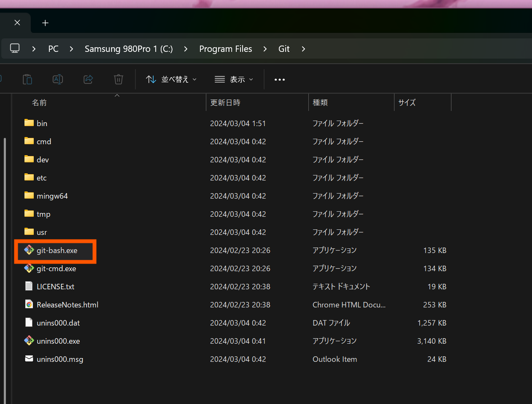Select the mingw64 folder icon
Image resolution: width=532 pixels, height=404 pixels.
(x=29, y=195)
